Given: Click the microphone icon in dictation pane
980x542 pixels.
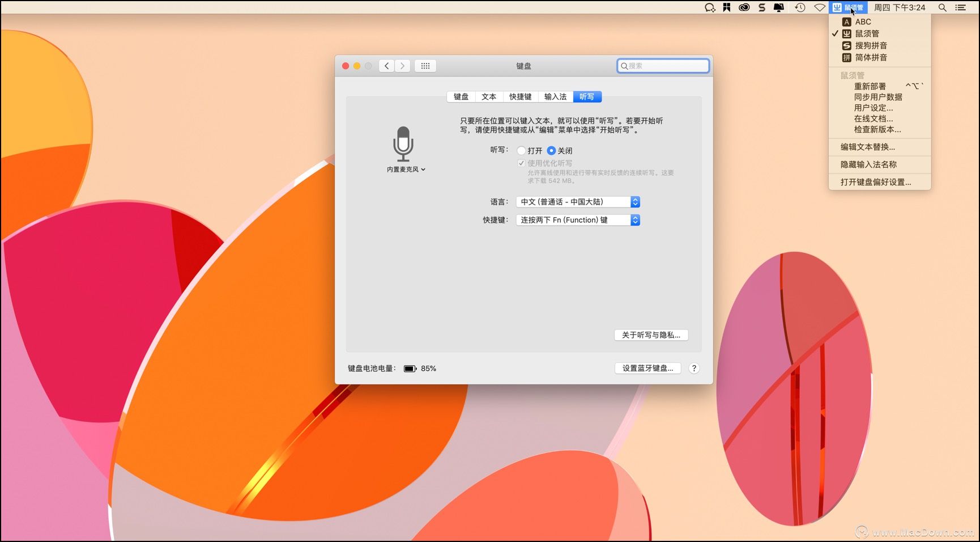Looking at the screenshot, I should (403, 143).
